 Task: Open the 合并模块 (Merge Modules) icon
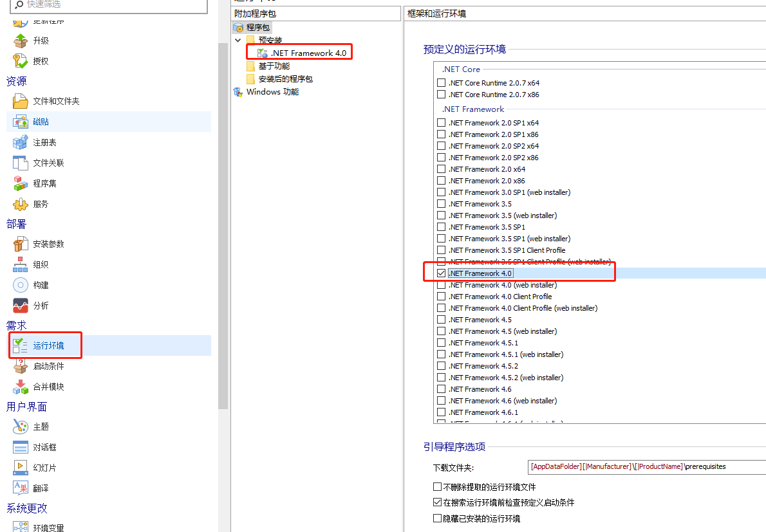[x=21, y=387]
